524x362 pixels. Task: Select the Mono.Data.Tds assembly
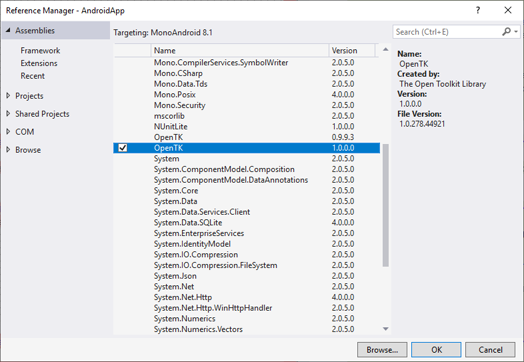(x=246, y=84)
